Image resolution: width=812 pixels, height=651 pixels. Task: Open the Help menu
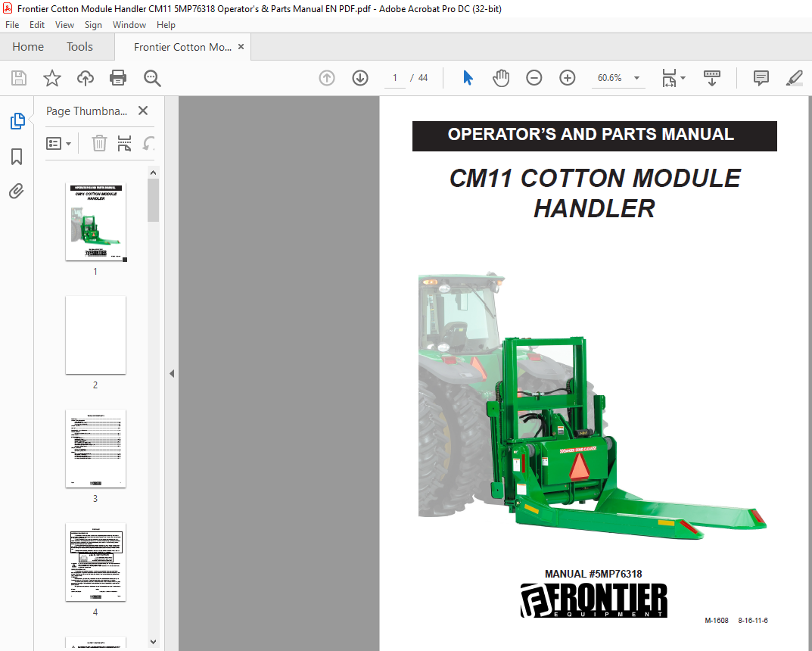tap(166, 25)
